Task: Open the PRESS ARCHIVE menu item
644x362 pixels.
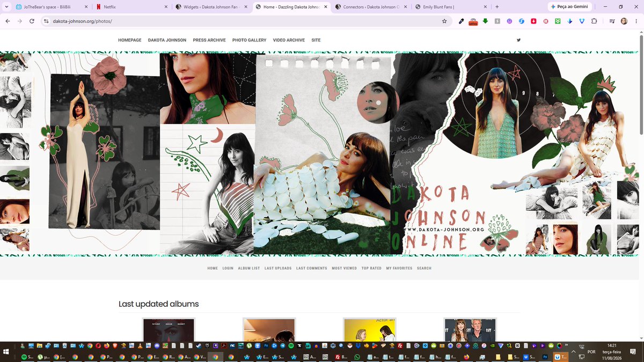Action: click(209, 40)
